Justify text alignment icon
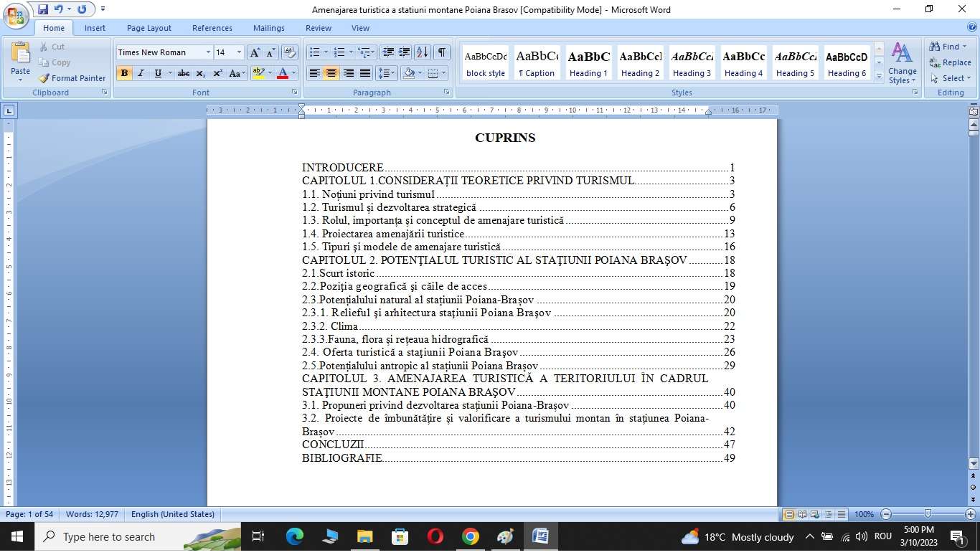This screenshot has width=980, height=555. [x=365, y=73]
